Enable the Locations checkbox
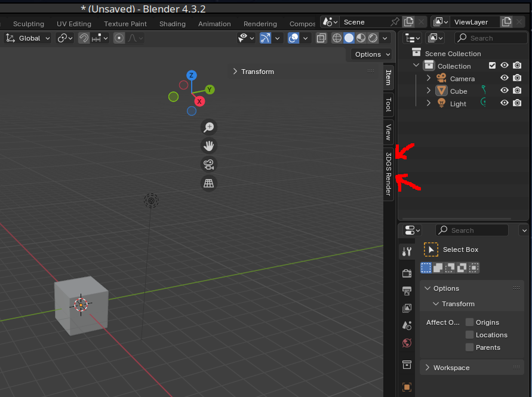Viewport: 532px width, 397px height. (470, 335)
